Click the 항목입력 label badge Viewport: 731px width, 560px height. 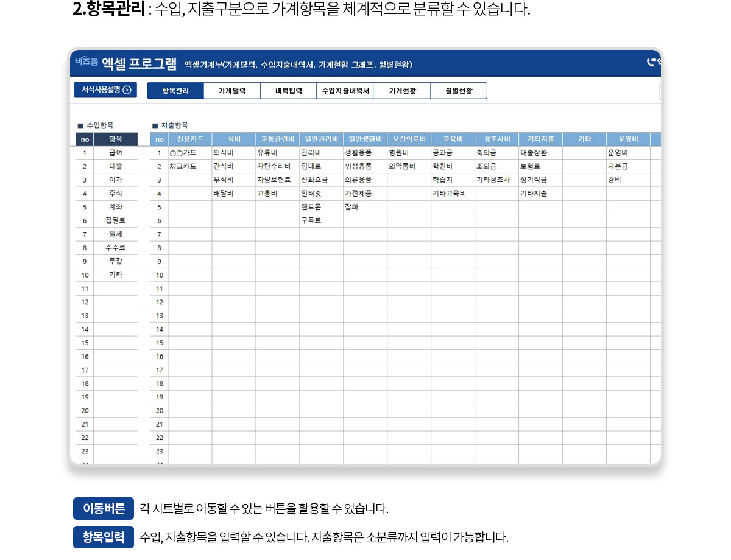point(104,537)
